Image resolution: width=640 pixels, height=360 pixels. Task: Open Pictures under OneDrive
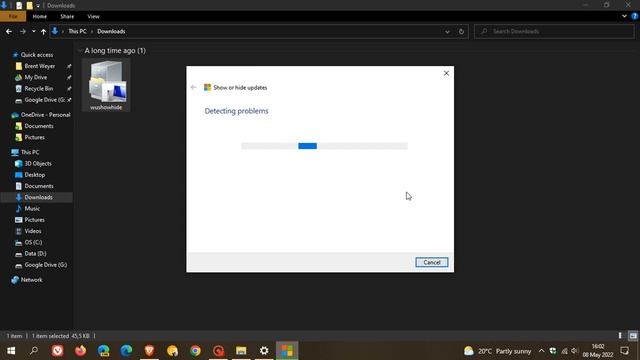[x=34, y=138]
